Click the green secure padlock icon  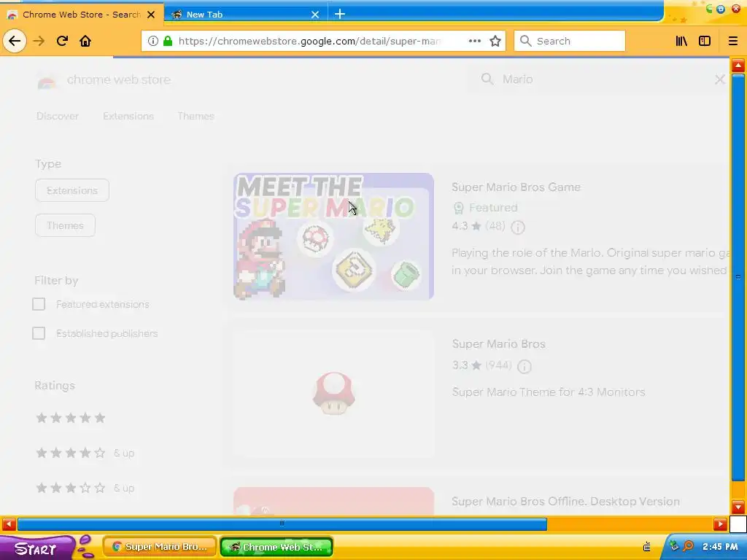pyautogui.click(x=167, y=41)
